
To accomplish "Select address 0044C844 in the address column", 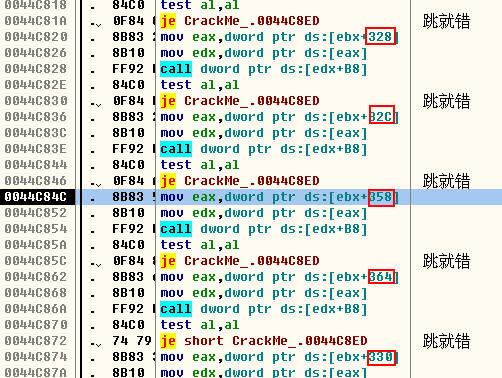I will [x=36, y=165].
